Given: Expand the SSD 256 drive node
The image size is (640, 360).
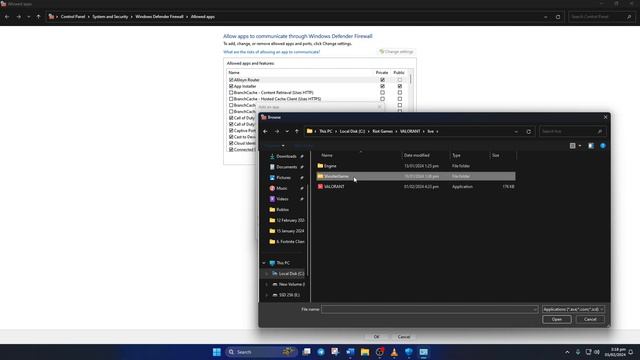Looking at the screenshot, I should [x=267, y=295].
